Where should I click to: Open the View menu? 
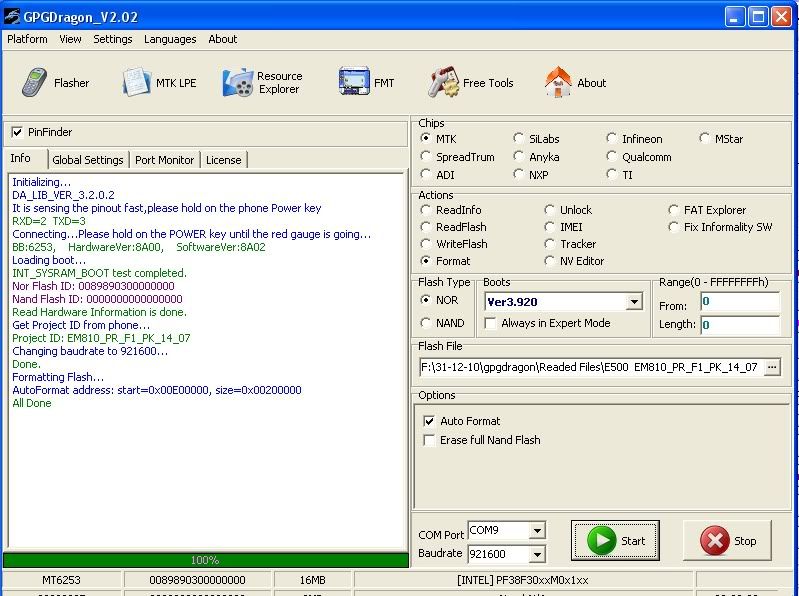(x=70, y=39)
